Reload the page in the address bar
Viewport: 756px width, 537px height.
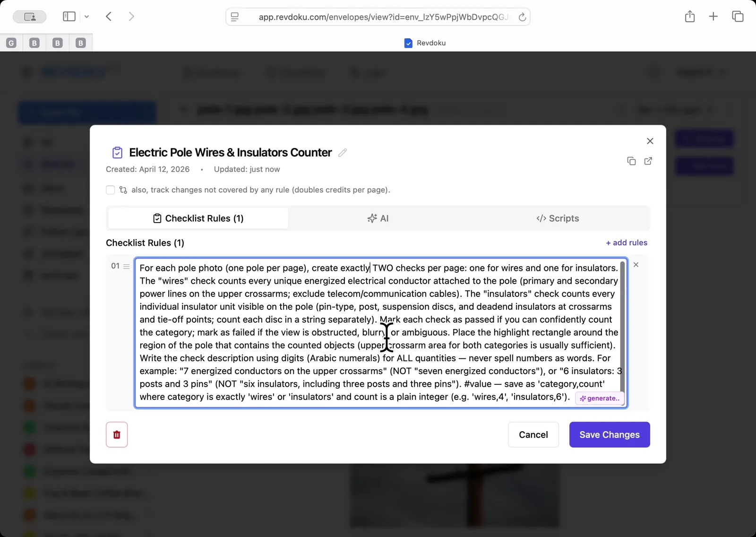522,17
